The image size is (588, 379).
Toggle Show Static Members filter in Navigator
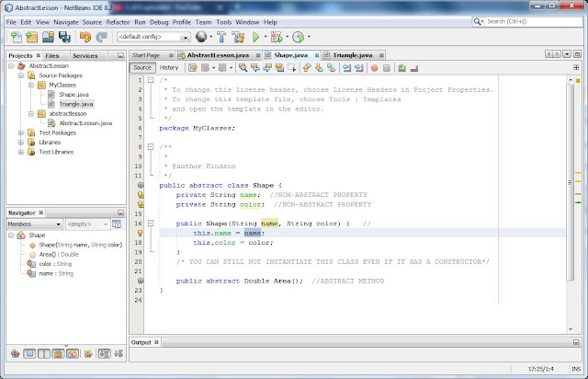coord(44,353)
